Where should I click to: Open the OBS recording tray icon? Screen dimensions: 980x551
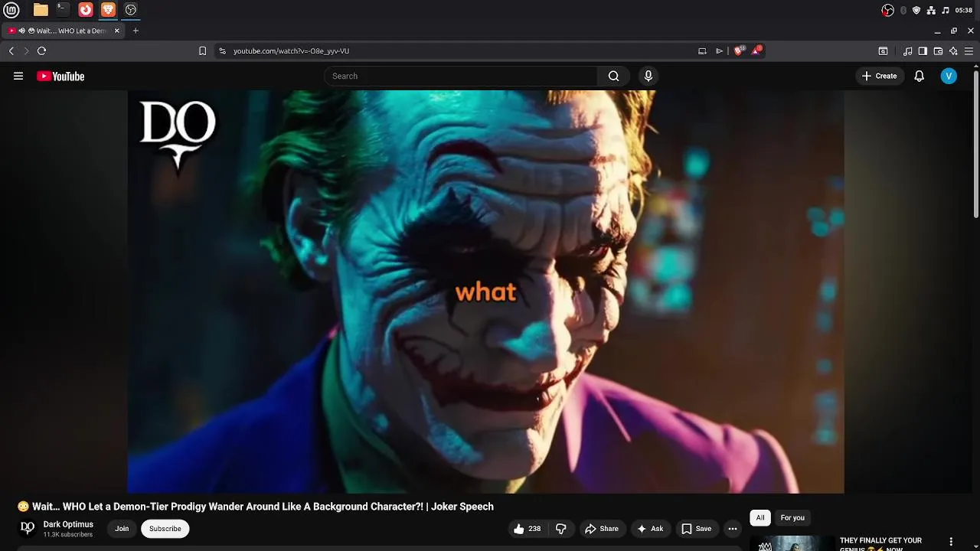[887, 10]
